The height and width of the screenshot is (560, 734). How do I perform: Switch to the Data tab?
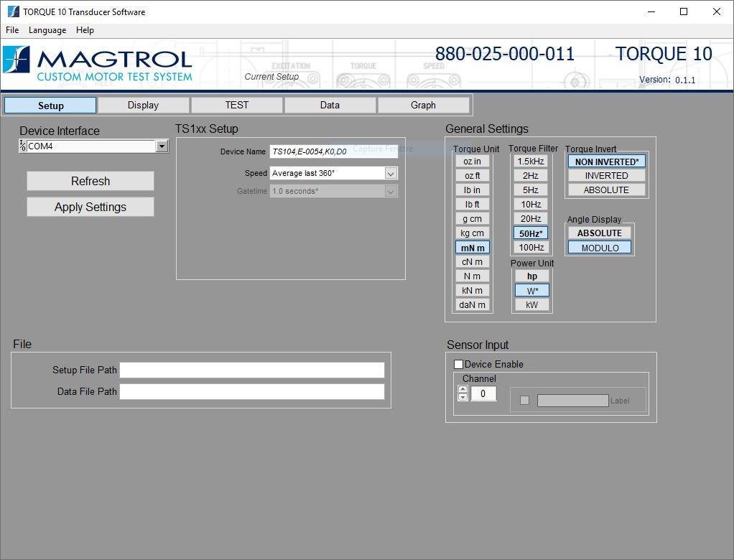tap(330, 106)
